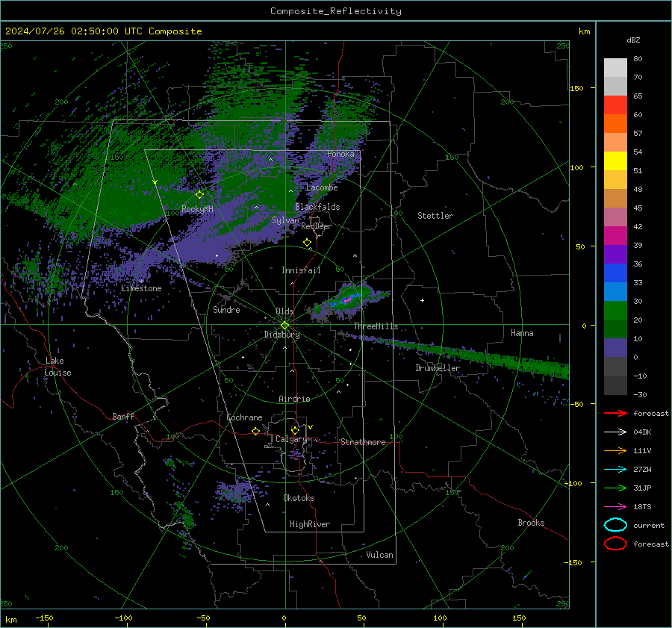Viewport: 672px width, 628px height.
Task: Click the 18TS legend text
Action: point(642,507)
